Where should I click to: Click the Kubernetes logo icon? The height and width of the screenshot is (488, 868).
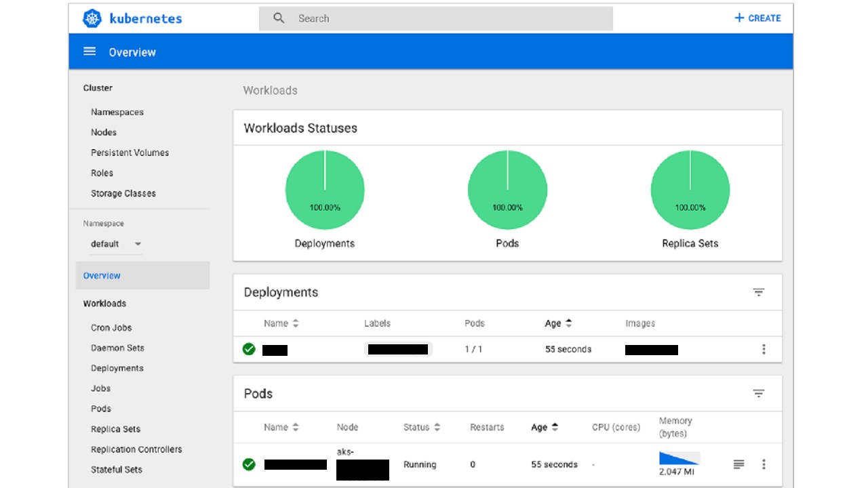point(92,18)
